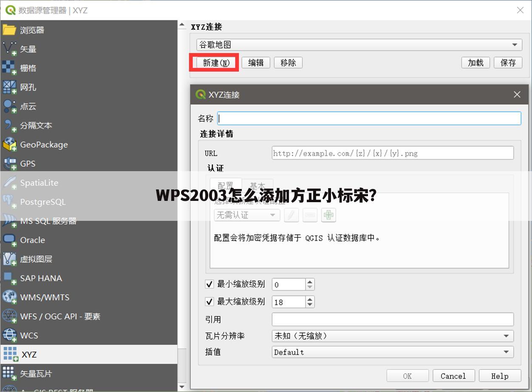Click the 编辑 button
This screenshot has width=532, height=392.
point(256,63)
